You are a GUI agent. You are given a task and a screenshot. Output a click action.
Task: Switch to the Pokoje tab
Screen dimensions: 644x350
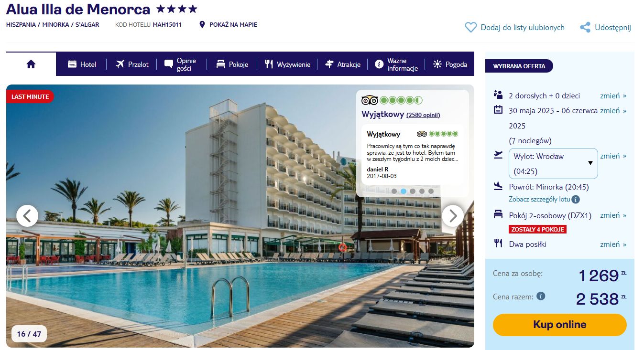[x=232, y=64]
